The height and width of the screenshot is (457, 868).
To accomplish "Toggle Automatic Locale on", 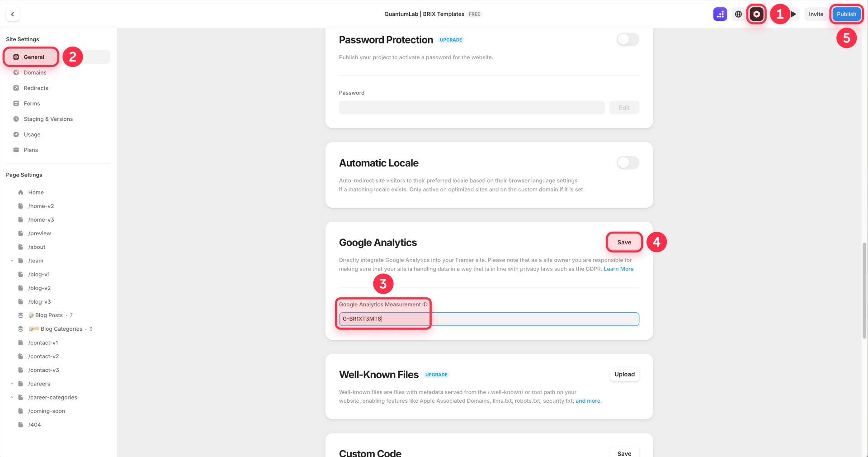I will coord(627,162).
